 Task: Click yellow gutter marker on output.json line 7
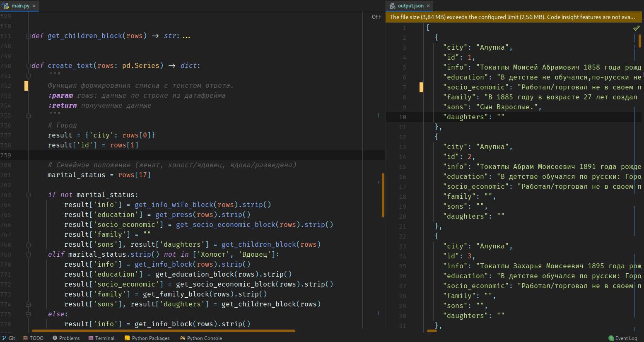pyautogui.click(x=421, y=87)
